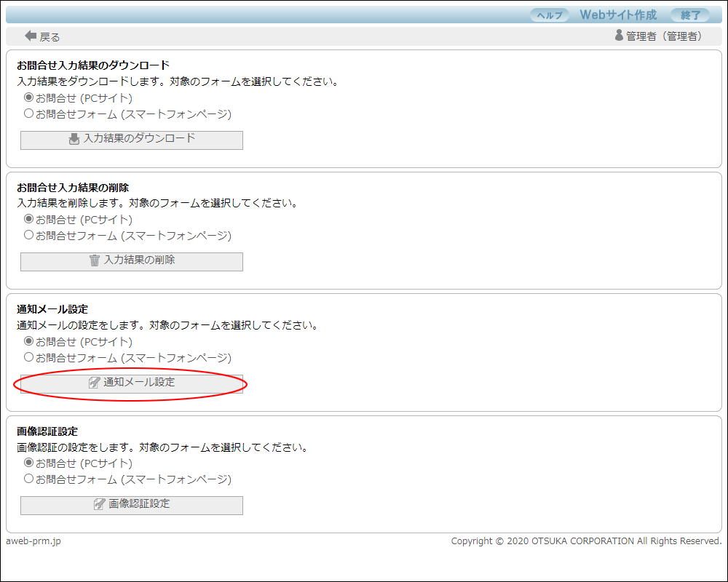Screen dimensions: 728x582
Task: Select smartphone form radio under download section
Action: tap(29, 113)
